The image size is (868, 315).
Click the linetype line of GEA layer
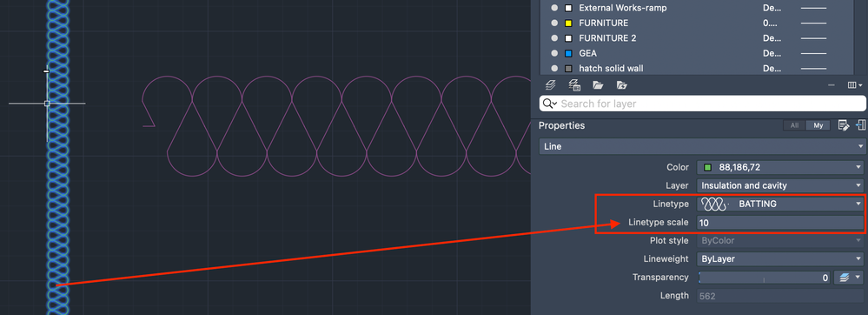pos(813,54)
